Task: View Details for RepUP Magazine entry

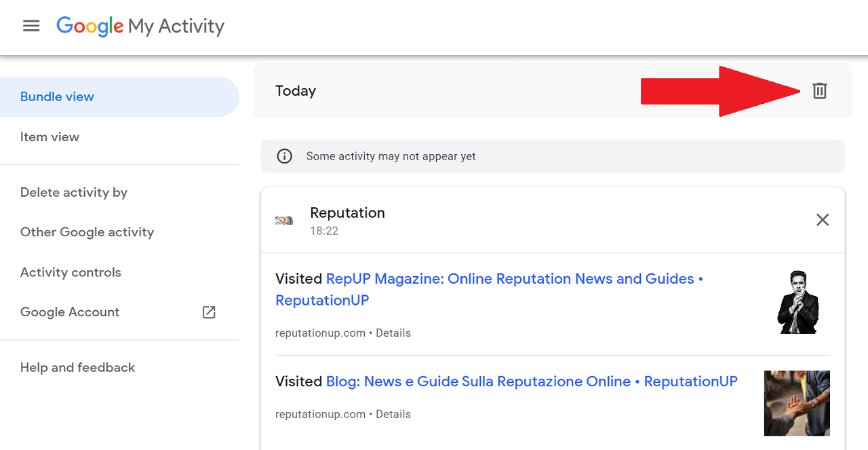Action: pyautogui.click(x=393, y=333)
